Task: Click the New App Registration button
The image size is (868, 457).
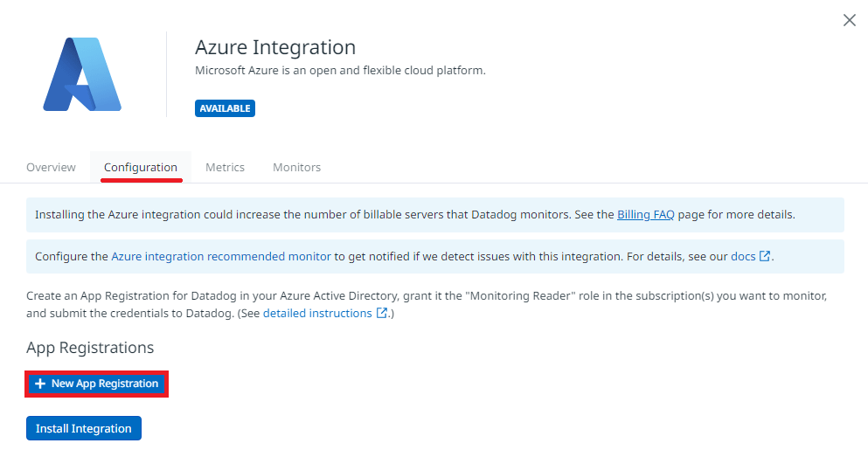Action: pos(96,384)
